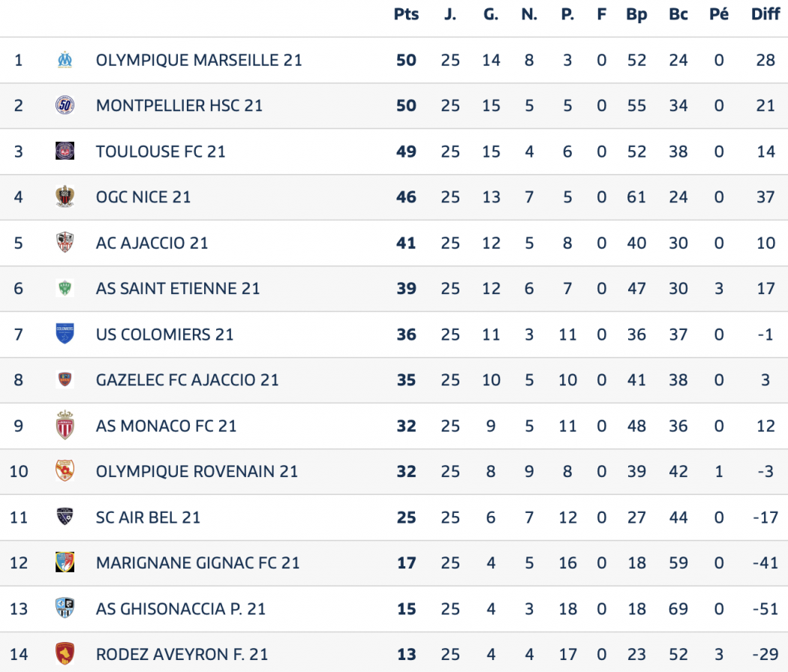This screenshot has height=672, width=788.
Task: Click the Olympique Marseille club logo
Action: (x=65, y=60)
